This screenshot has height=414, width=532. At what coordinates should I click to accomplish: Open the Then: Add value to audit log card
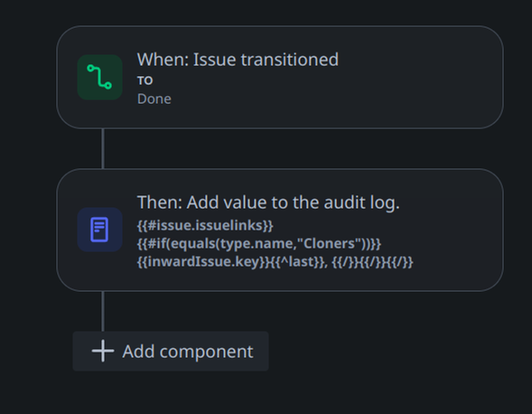click(x=280, y=230)
